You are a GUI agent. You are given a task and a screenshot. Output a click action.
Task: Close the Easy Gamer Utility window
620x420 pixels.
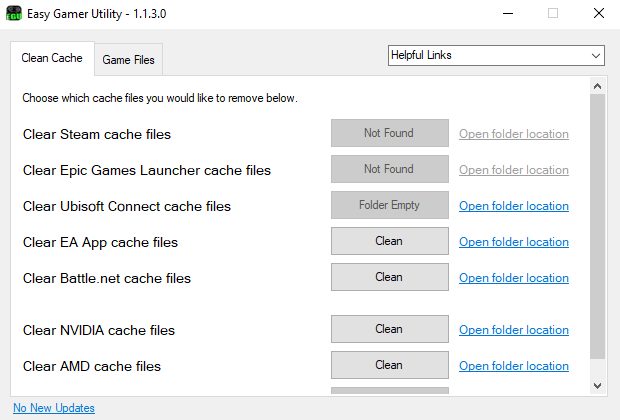(x=599, y=13)
